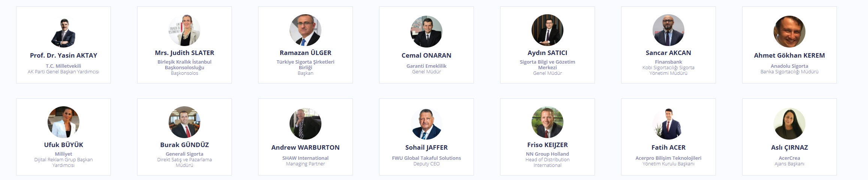Click the Garanti Emeklilik company label
The height and width of the screenshot is (180, 868).
426,66
